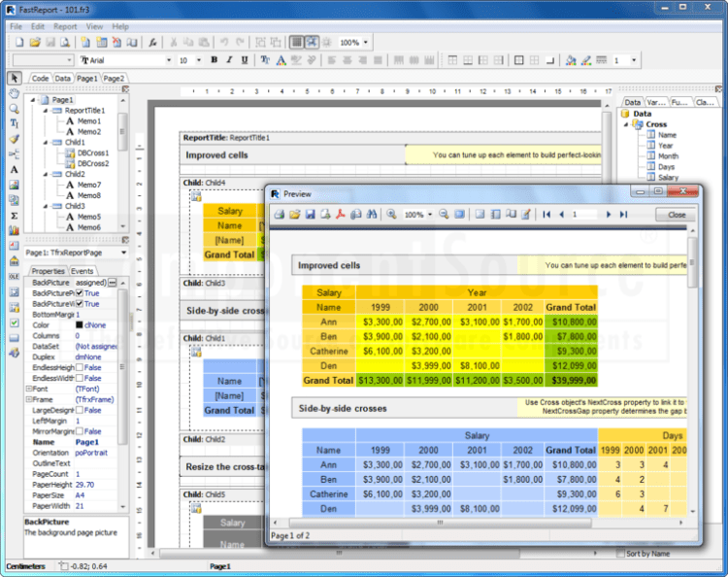The image size is (728, 577).
Task: Select the arrow pointer tool
Action: point(15,78)
